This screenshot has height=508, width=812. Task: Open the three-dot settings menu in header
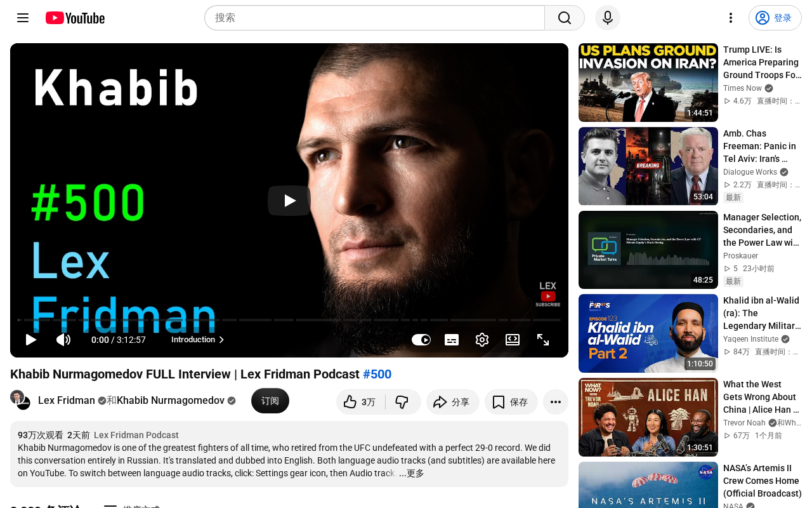pyautogui.click(x=731, y=18)
